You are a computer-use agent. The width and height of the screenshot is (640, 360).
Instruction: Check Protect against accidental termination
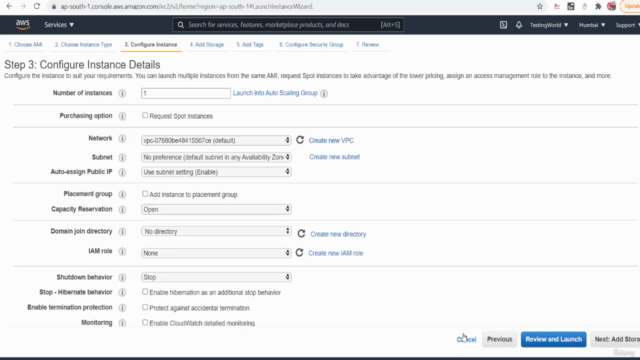click(x=145, y=307)
